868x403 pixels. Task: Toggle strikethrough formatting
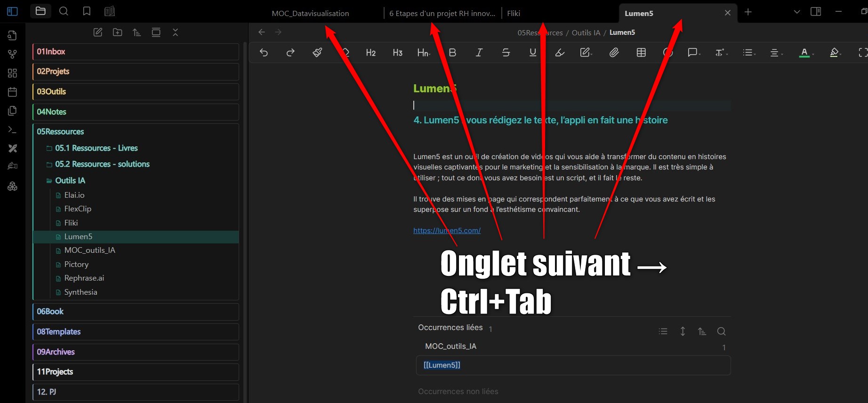(506, 52)
